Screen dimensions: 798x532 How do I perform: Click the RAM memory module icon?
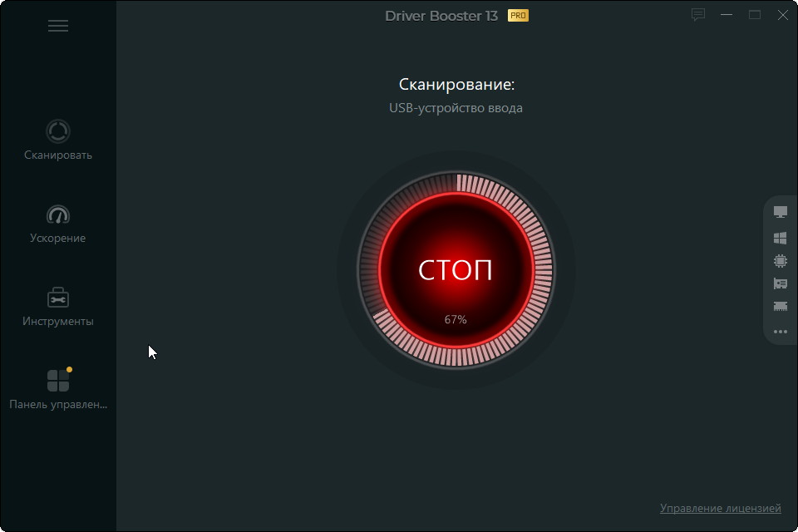[780, 307]
